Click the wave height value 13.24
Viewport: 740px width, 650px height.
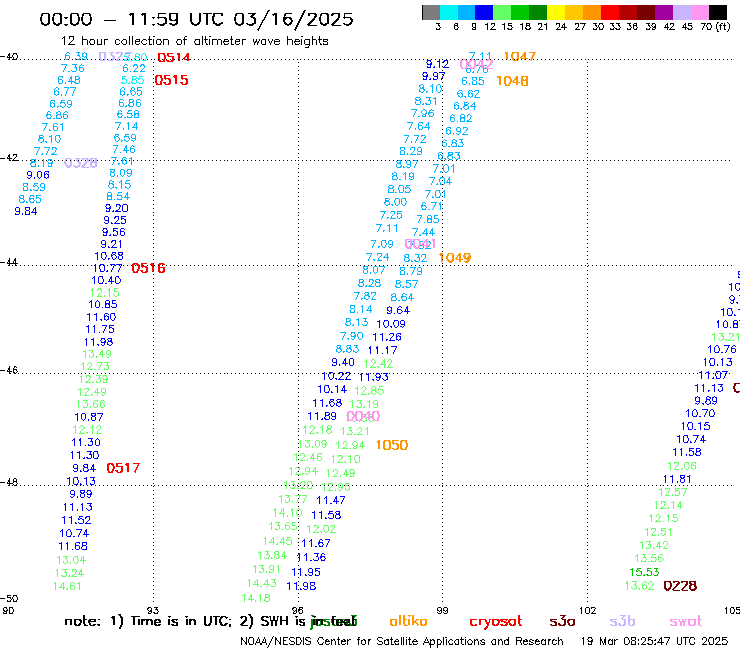(69, 573)
